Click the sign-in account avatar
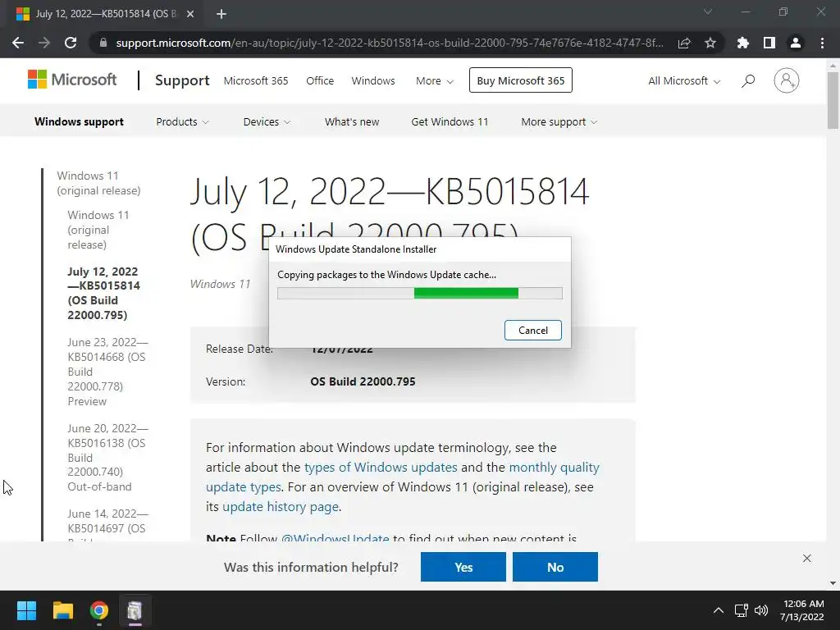Viewport: 840px width, 630px height. pyautogui.click(x=787, y=80)
